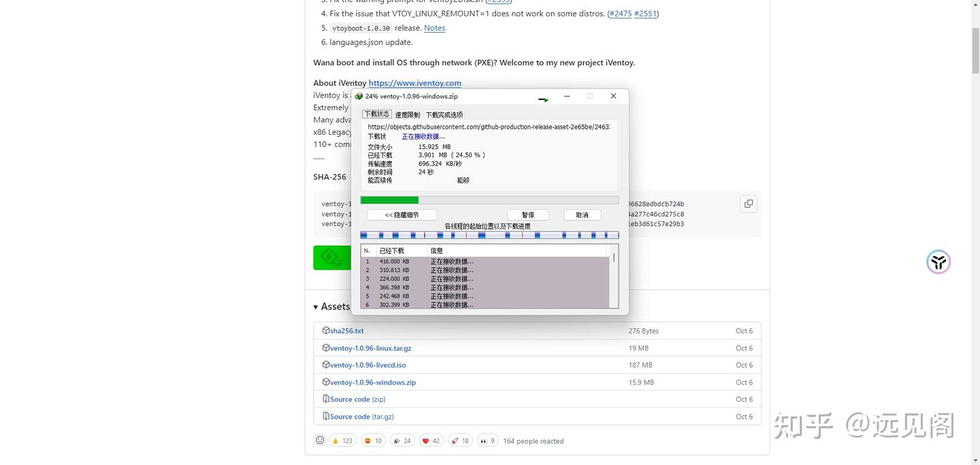Click the heart reaction with 42
980x465 pixels.
[x=431, y=440]
